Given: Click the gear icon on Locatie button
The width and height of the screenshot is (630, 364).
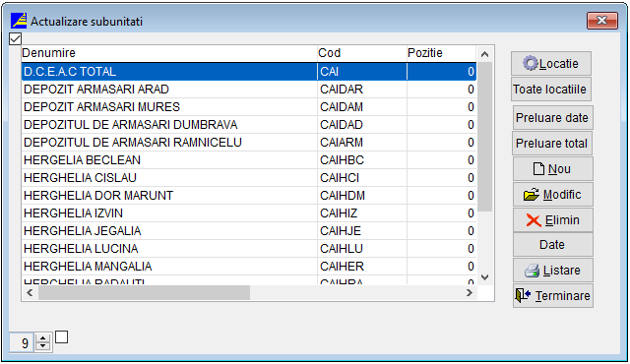Looking at the screenshot, I should (x=531, y=63).
